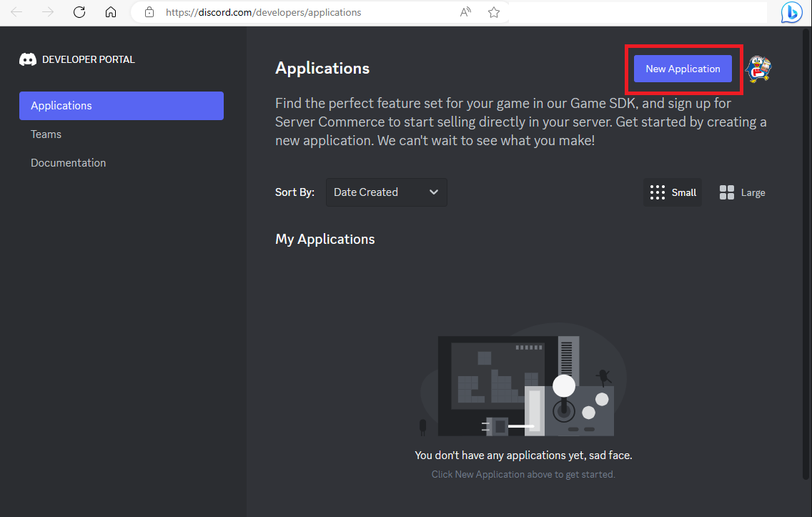
Task: Add the page to favorites with the star
Action: click(x=494, y=12)
